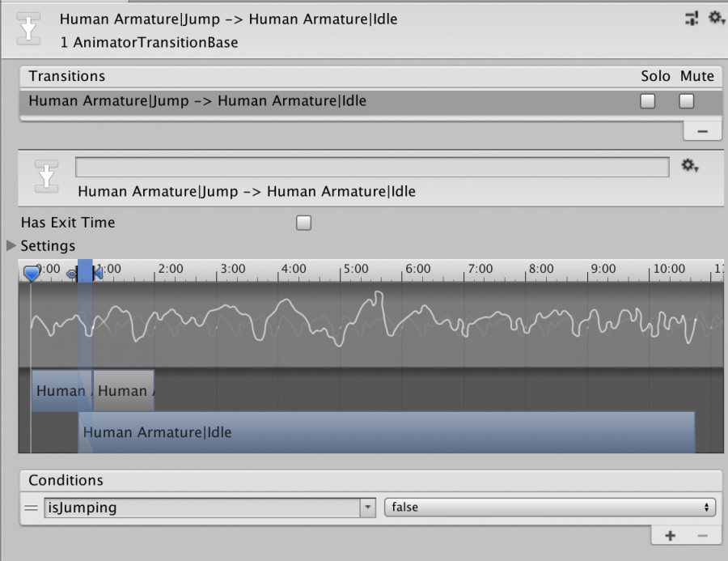Click the preset sliders icon in header
The width and height of the screenshot is (728, 561).
coord(692,18)
